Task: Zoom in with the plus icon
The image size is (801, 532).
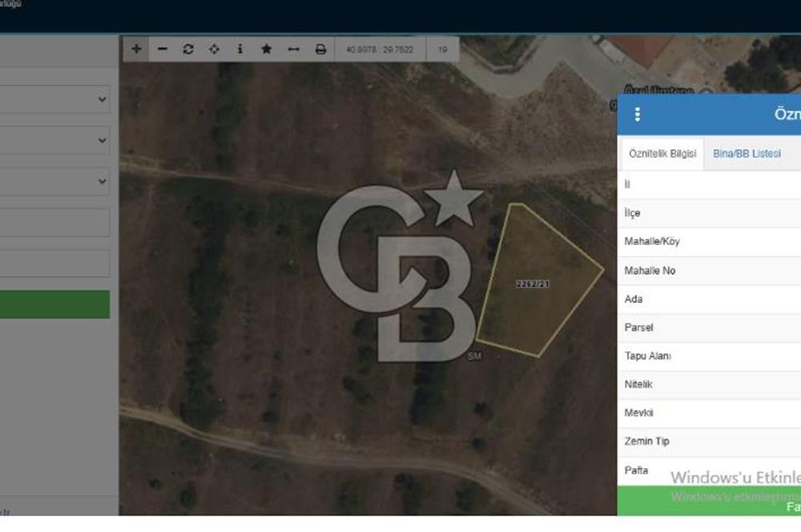Action: pyautogui.click(x=136, y=49)
